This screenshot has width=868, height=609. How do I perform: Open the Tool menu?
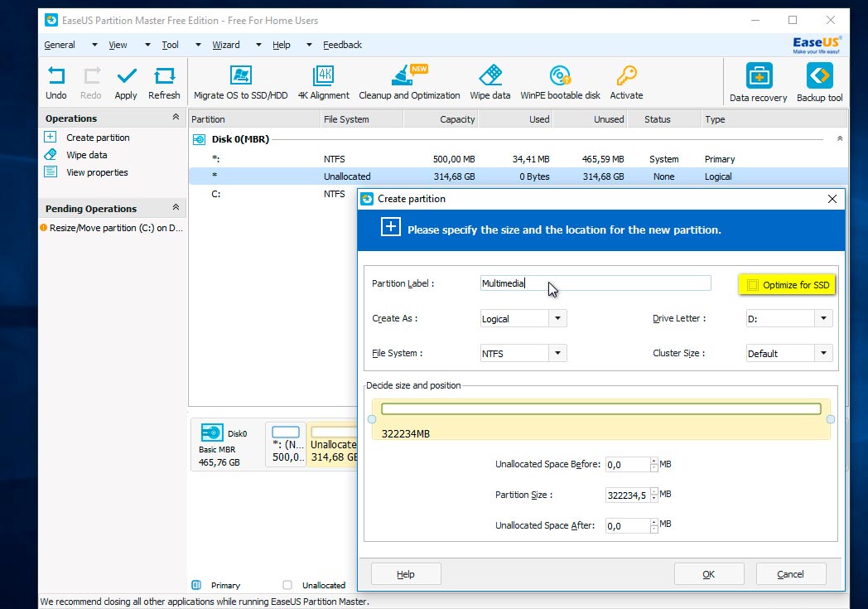click(x=170, y=45)
